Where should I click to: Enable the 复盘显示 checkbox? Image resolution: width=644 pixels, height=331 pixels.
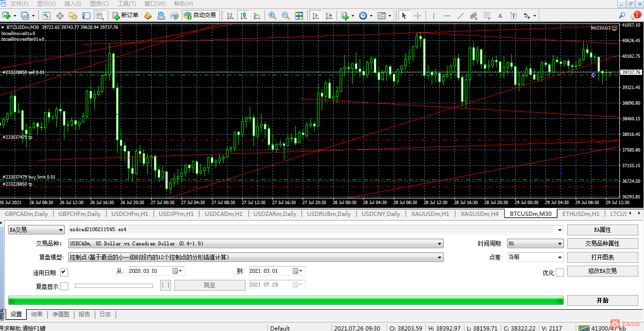[64, 286]
